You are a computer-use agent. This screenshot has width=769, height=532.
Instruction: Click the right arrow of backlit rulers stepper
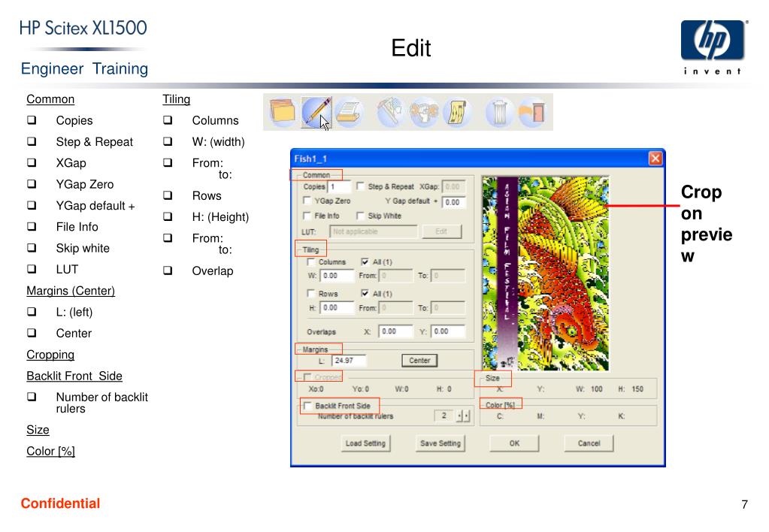pyautogui.click(x=466, y=416)
